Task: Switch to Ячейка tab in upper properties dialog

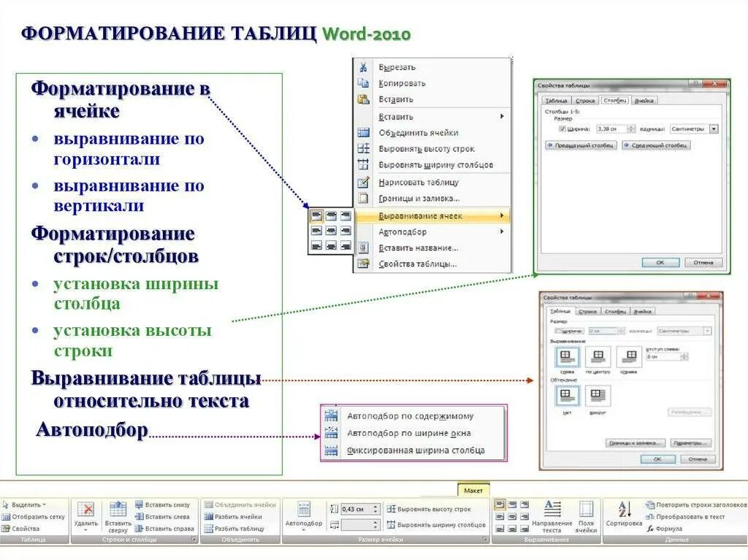Action: 644,101
